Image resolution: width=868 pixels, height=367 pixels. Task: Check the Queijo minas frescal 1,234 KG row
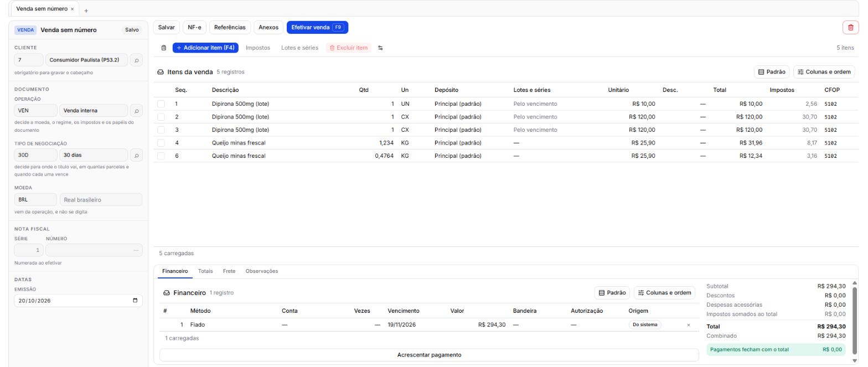pos(161,143)
